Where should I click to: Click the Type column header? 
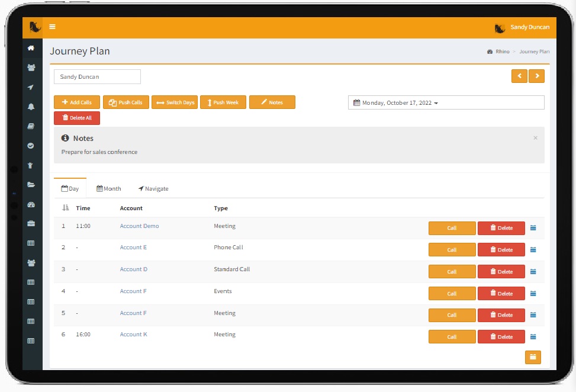221,208
